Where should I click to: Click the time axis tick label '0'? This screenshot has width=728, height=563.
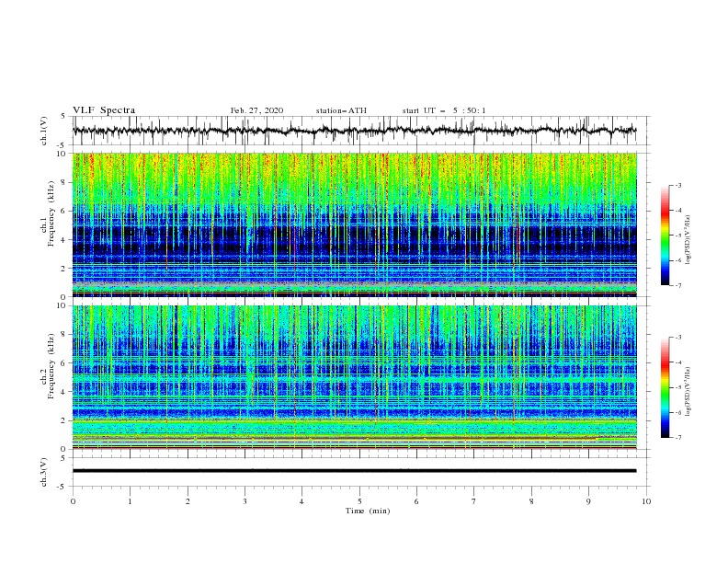click(73, 501)
